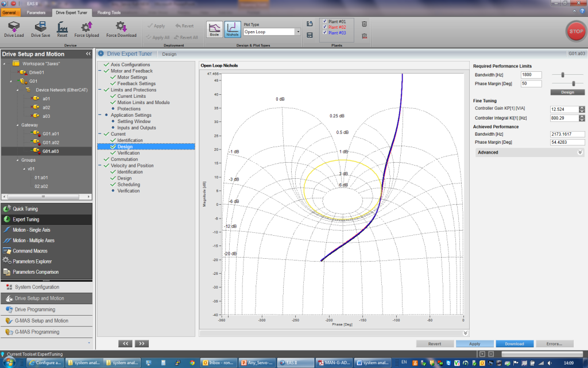The width and height of the screenshot is (588, 368).
Task: Click the Force Download icon
Action: pos(121,26)
